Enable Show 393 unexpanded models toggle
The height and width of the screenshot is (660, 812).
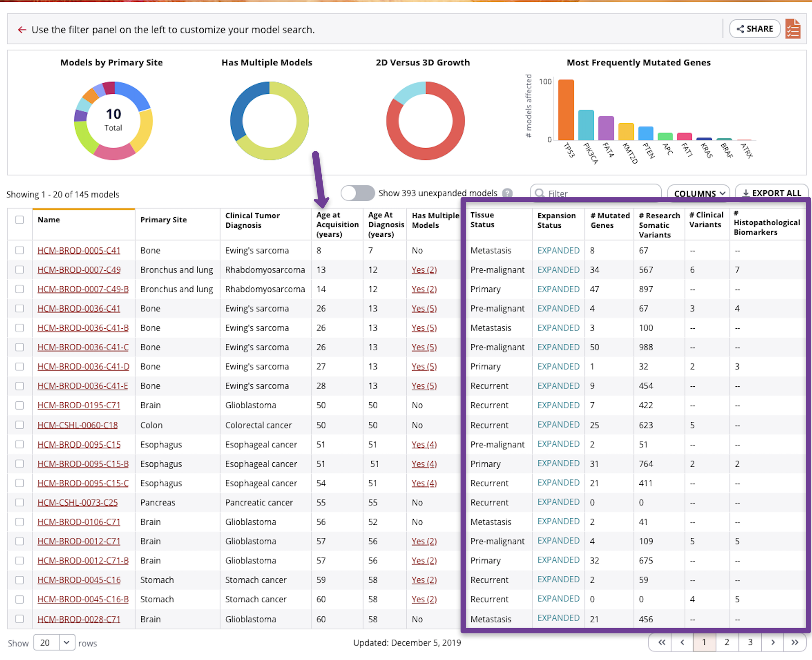click(x=357, y=193)
